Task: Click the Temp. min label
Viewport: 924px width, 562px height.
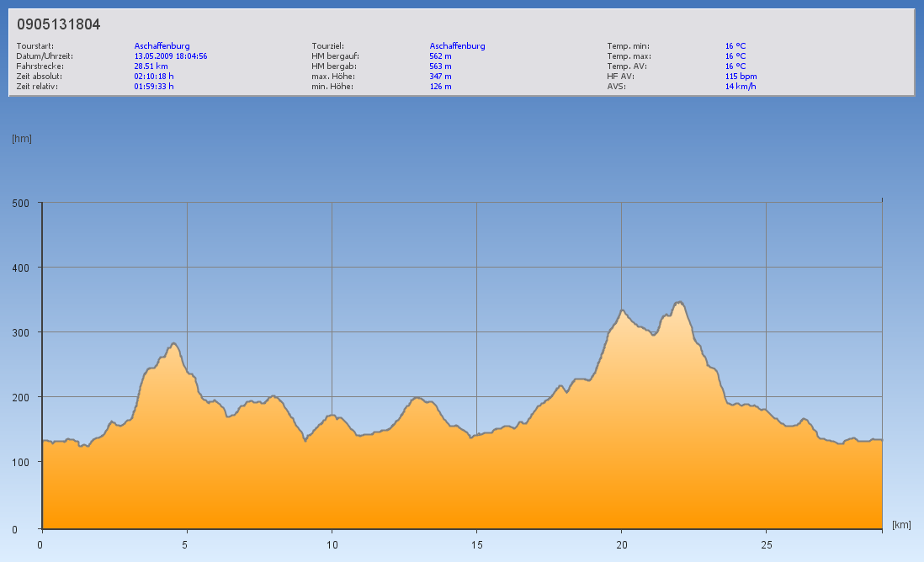Action: pyautogui.click(x=628, y=46)
